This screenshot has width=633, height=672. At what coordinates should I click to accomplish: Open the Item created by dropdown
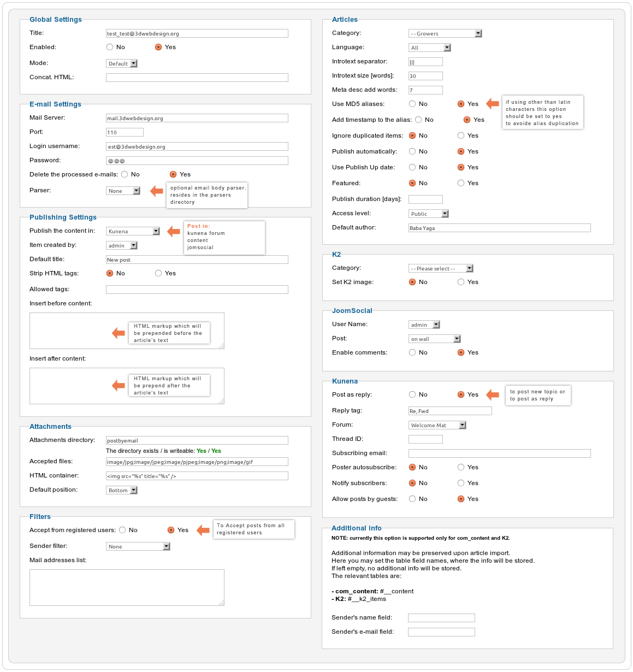pyautogui.click(x=122, y=245)
